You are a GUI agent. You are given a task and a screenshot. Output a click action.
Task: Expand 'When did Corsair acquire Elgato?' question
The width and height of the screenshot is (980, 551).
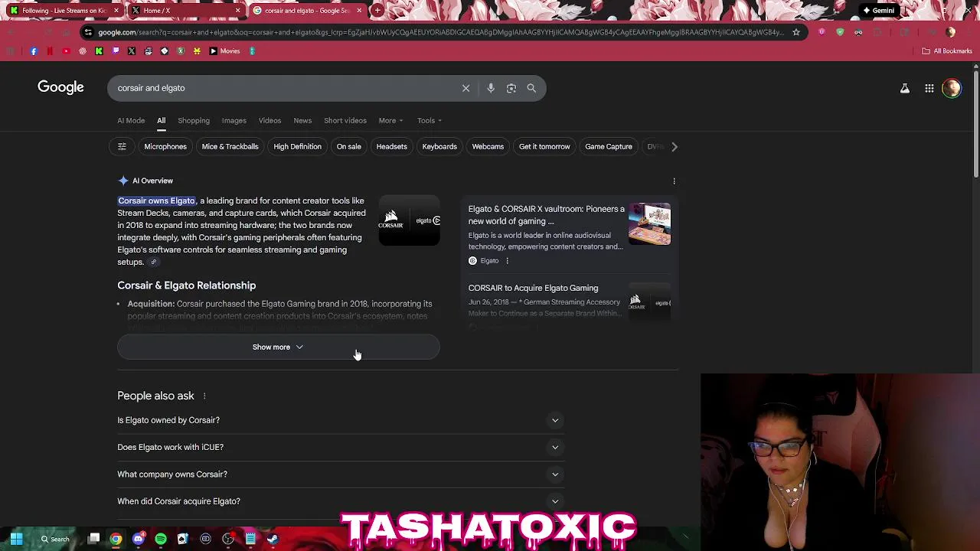click(x=341, y=501)
